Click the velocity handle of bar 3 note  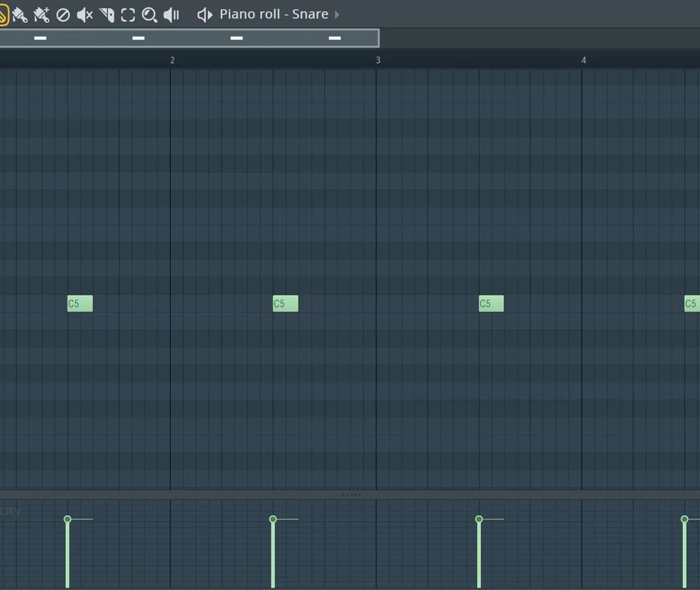[479, 519]
